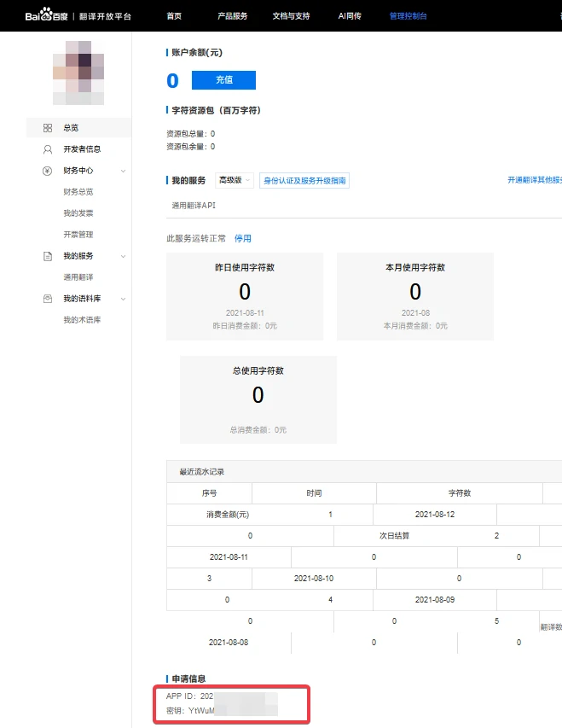Click the 本月消费金额 text
Viewport: 562px width, 728px height.
pos(415,326)
